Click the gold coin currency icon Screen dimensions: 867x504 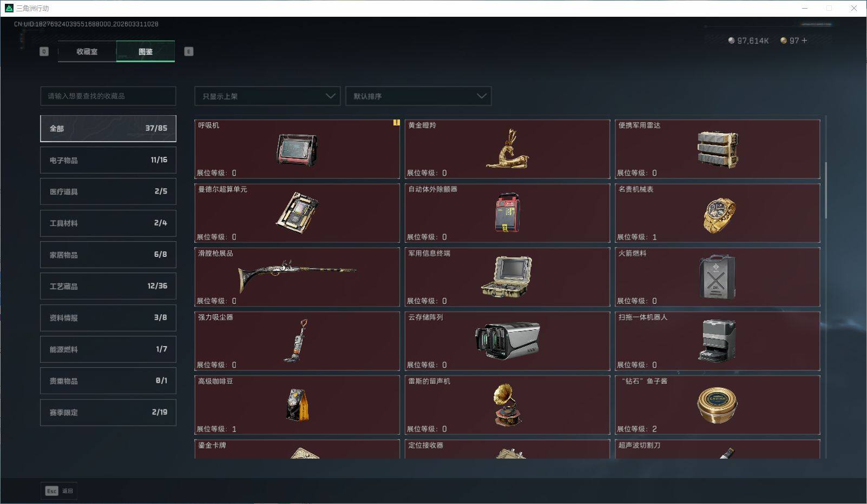tap(783, 40)
